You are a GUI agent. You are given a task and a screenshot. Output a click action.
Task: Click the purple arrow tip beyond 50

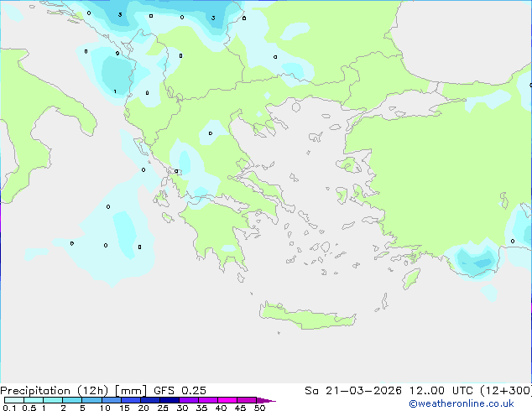pyautogui.click(x=265, y=400)
